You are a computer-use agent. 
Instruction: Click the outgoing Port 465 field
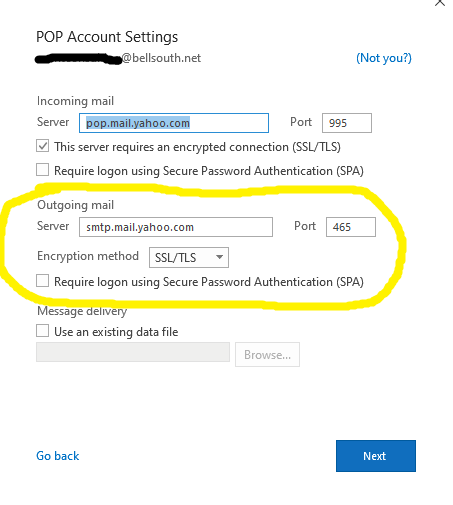click(351, 227)
